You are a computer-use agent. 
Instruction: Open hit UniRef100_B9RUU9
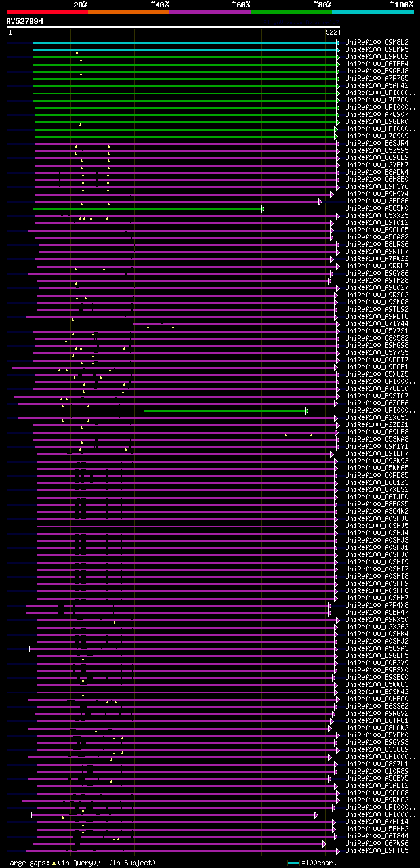[x=377, y=57]
